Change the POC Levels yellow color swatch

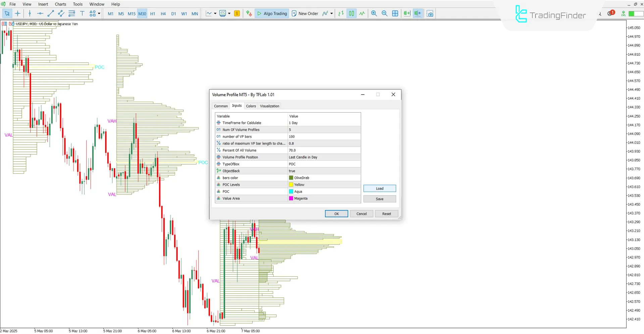pos(290,184)
